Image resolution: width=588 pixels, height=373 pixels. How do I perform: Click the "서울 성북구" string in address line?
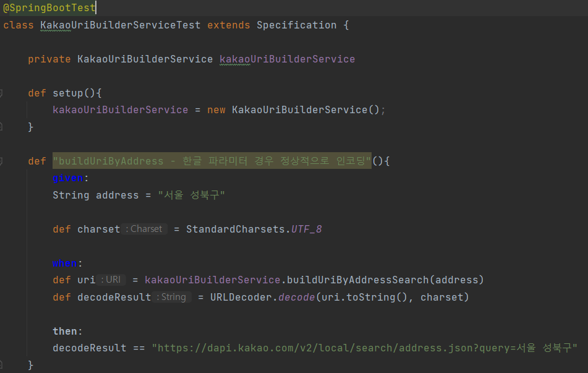[x=191, y=195]
